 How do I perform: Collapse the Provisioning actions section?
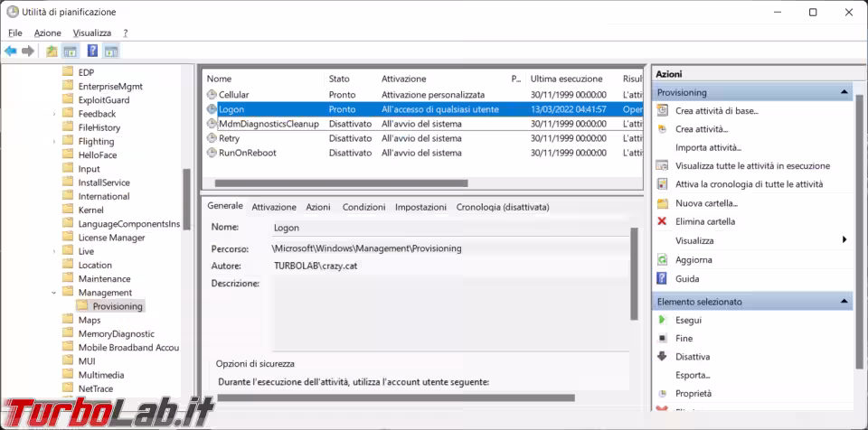click(844, 92)
